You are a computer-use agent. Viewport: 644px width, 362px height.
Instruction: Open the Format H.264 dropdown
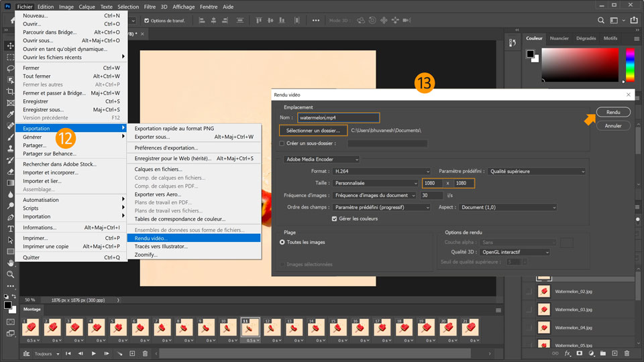[382, 172]
